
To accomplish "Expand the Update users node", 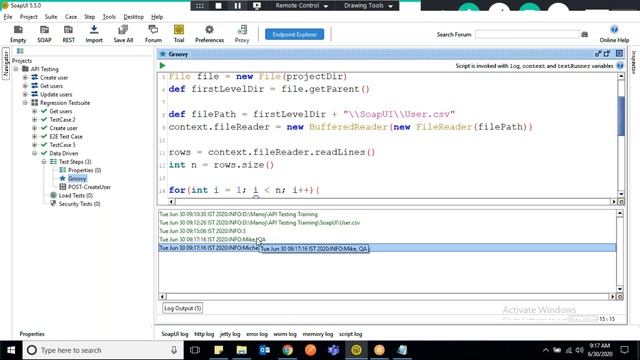I will pyautogui.click(x=25, y=94).
